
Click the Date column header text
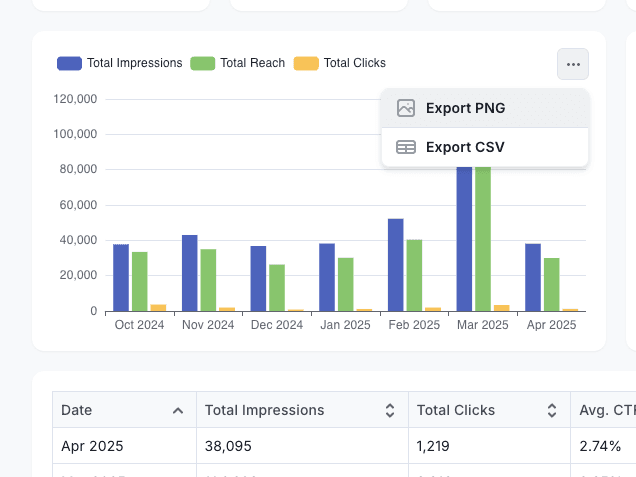point(77,410)
